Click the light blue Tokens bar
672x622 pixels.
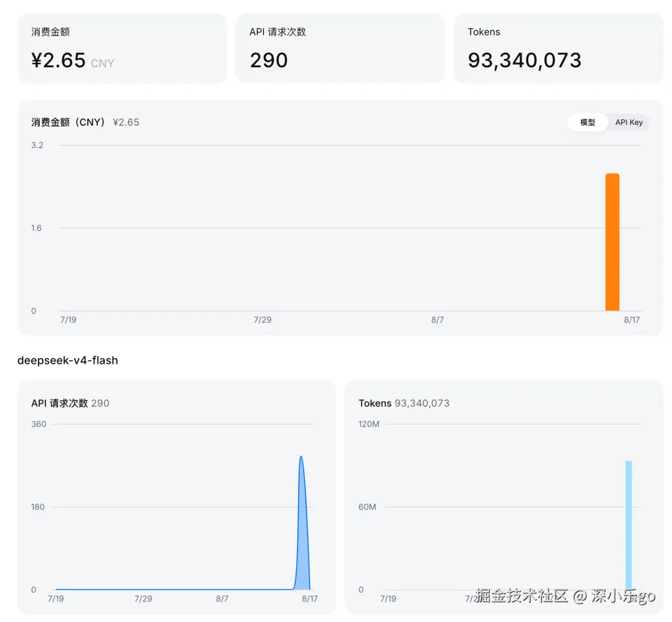click(628, 525)
